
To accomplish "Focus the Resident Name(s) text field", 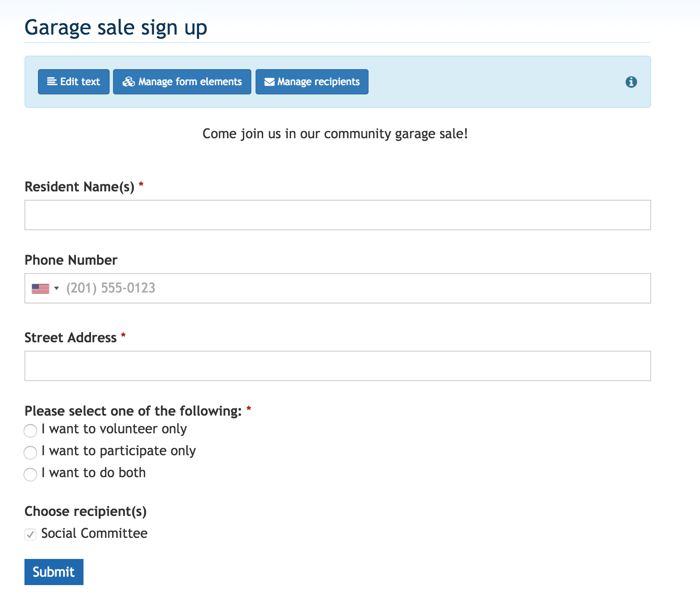I will pyautogui.click(x=337, y=215).
